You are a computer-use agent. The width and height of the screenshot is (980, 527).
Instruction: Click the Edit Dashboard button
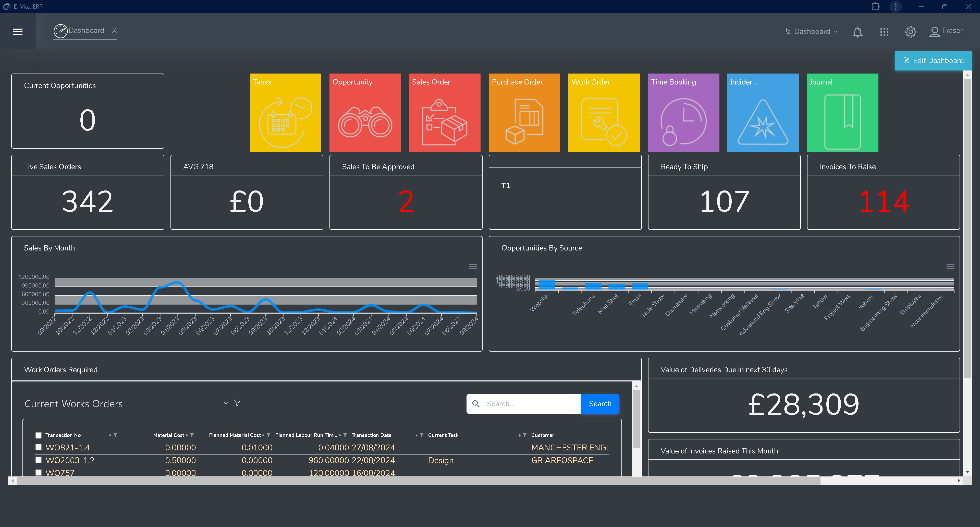point(934,60)
